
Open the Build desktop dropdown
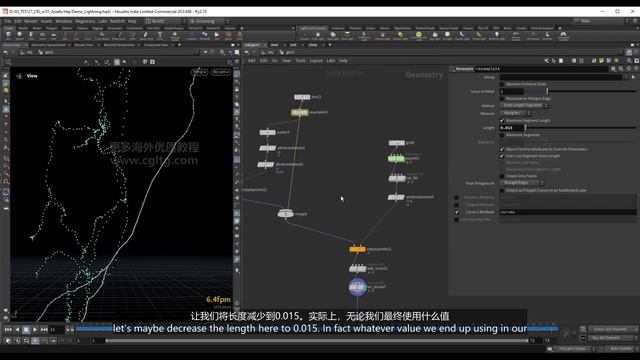pos(165,21)
